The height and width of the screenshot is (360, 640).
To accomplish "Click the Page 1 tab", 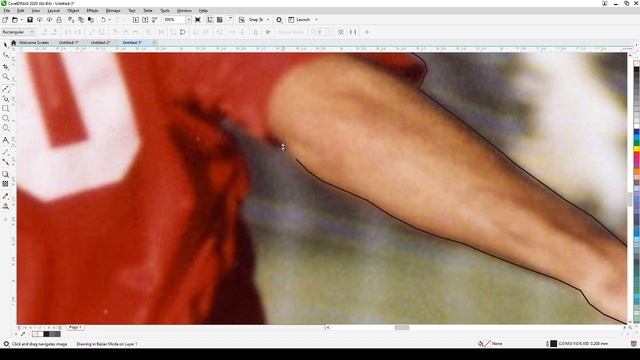I will pyautogui.click(x=75, y=327).
